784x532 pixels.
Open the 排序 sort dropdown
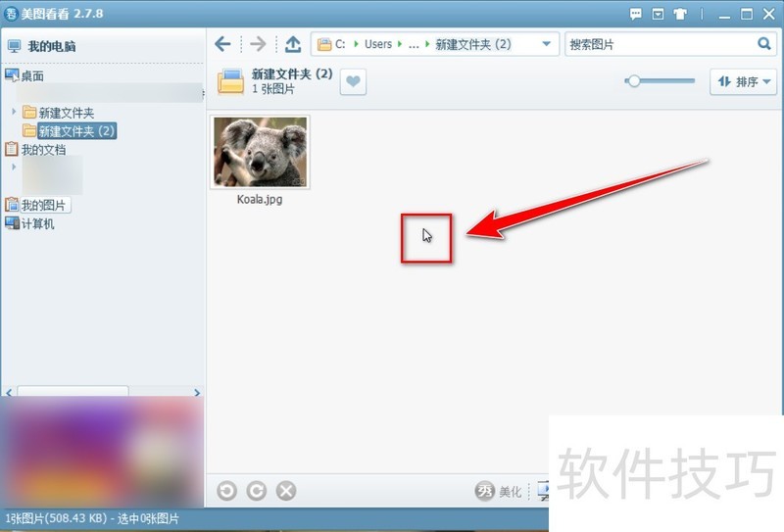click(744, 81)
